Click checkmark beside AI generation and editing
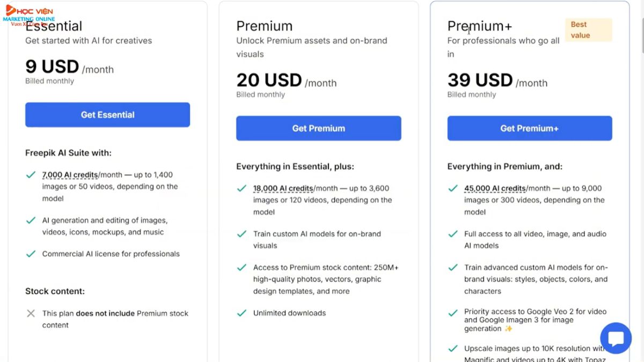 pos(31,220)
